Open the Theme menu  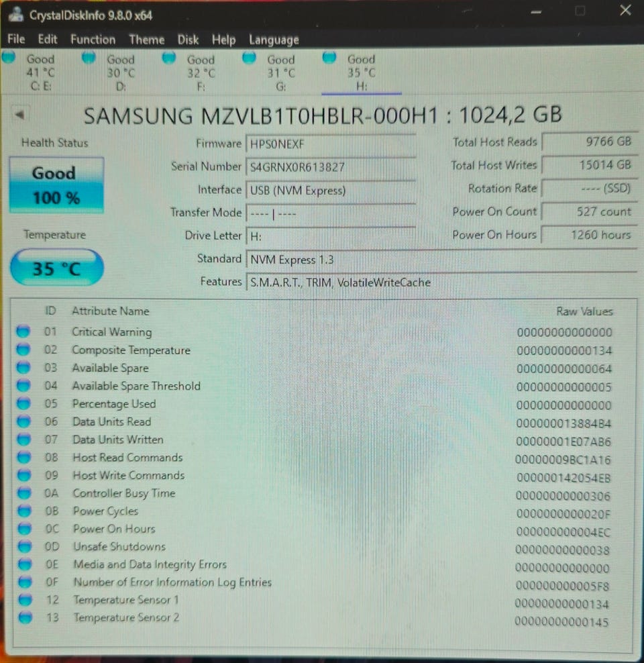146,40
